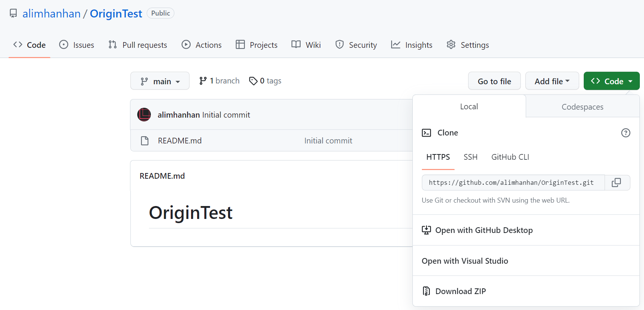Viewport: 644px width, 310px height.
Task: Click the tag icon next to 0 tags
Action: pos(253,81)
